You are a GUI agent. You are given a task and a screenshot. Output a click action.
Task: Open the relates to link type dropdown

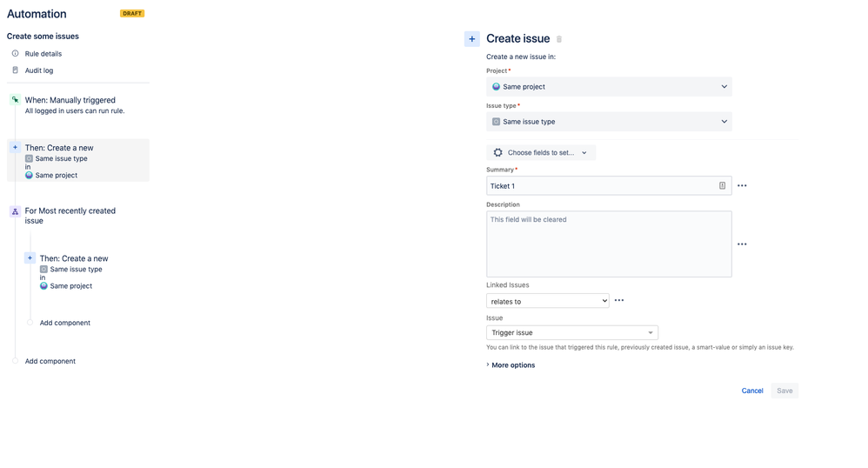click(547, 301)
